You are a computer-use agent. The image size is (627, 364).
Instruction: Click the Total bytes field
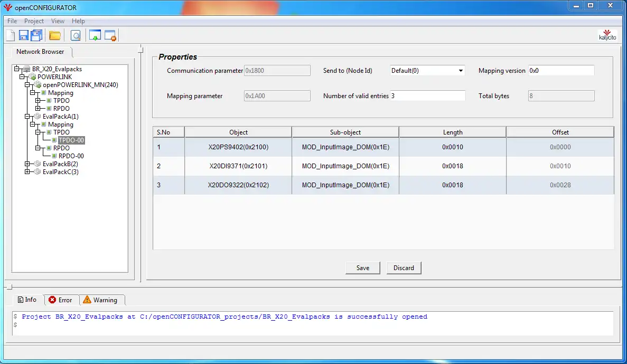(561, 96)
